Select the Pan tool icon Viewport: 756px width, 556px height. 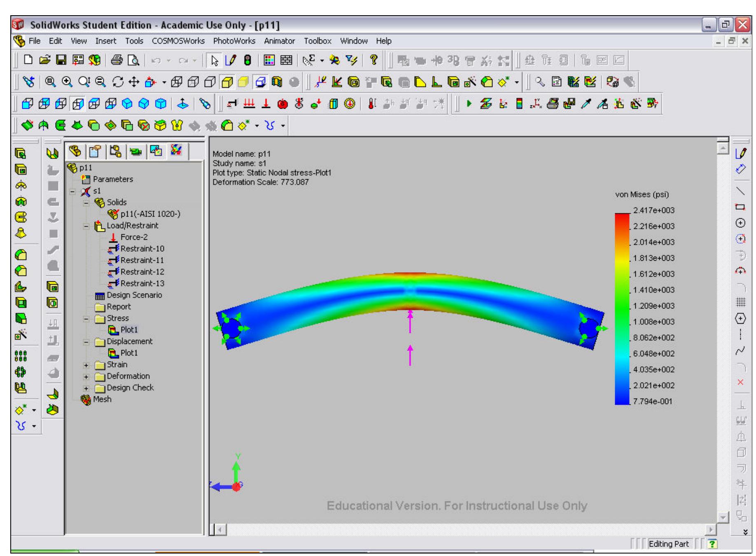[134, 82]
